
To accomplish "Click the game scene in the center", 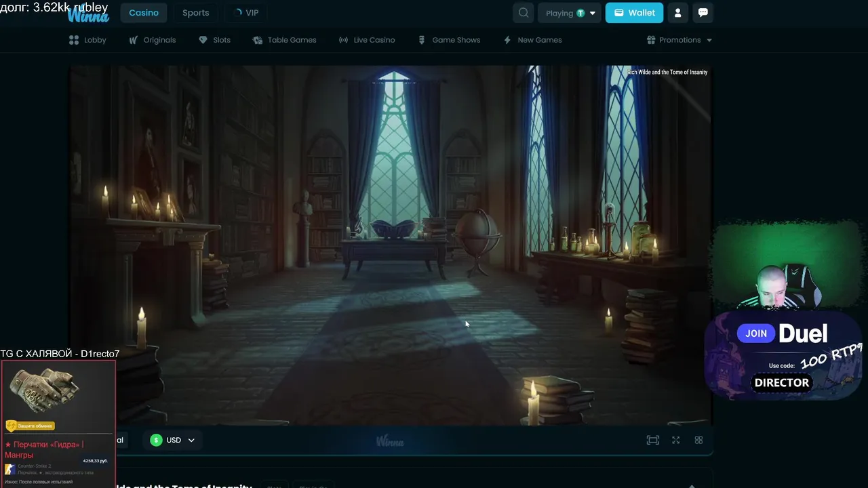I will (x=391, y=245).
